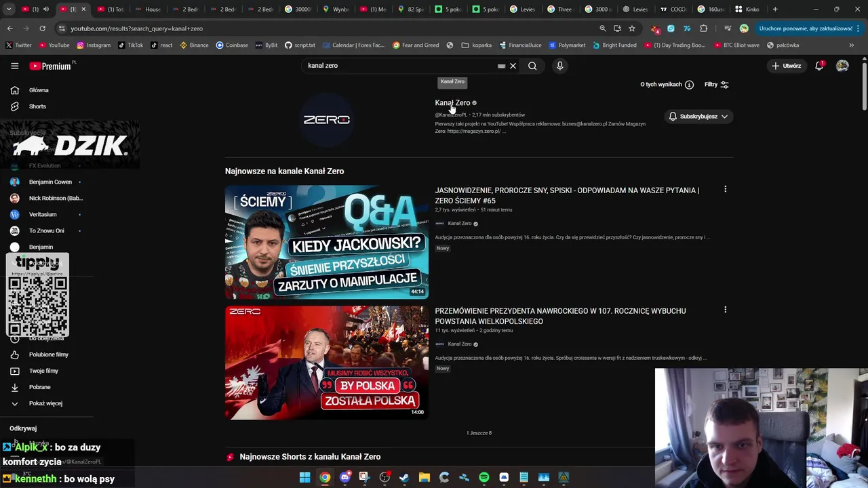Start voice search with microphone icon
Screen dimensions: 868x488
coord(559,66)
